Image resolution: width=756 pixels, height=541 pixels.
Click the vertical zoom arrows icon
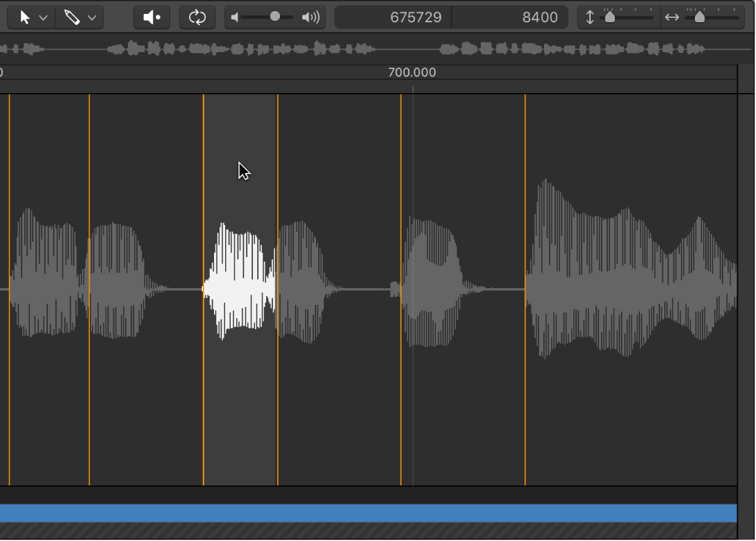click(590, 17)
